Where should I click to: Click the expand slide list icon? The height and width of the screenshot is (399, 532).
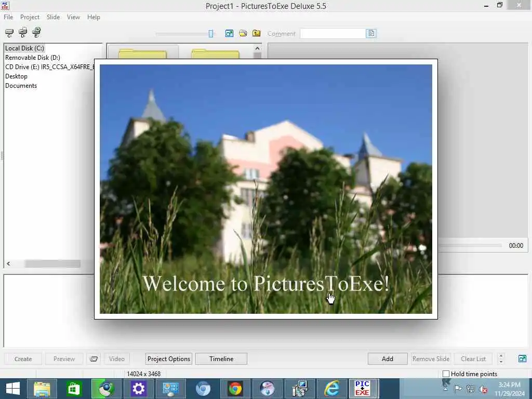[523, 358]
